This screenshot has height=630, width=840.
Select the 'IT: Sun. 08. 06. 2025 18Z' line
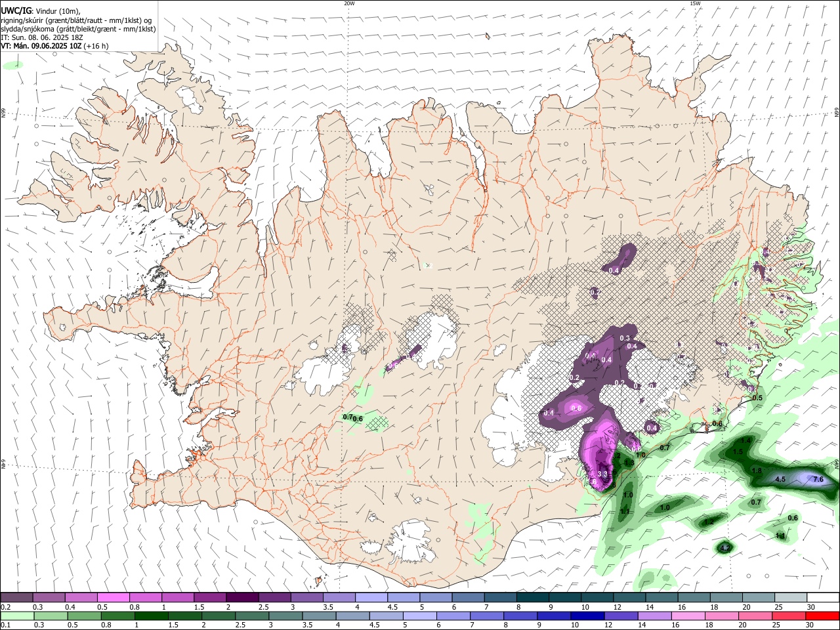pos(41,37)
